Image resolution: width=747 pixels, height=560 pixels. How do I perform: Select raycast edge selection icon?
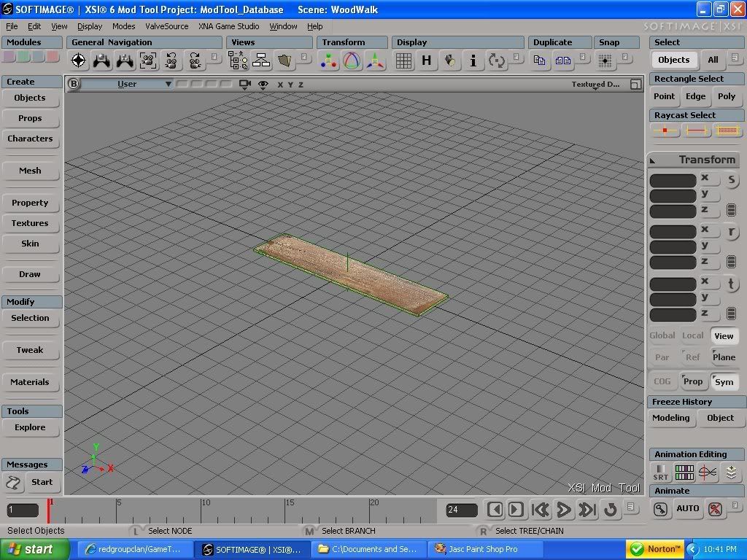(x=696, y=130)
